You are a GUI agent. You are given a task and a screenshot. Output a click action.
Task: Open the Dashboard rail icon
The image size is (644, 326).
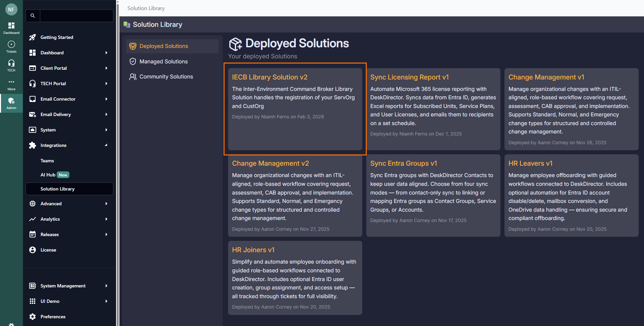(11, 28)
